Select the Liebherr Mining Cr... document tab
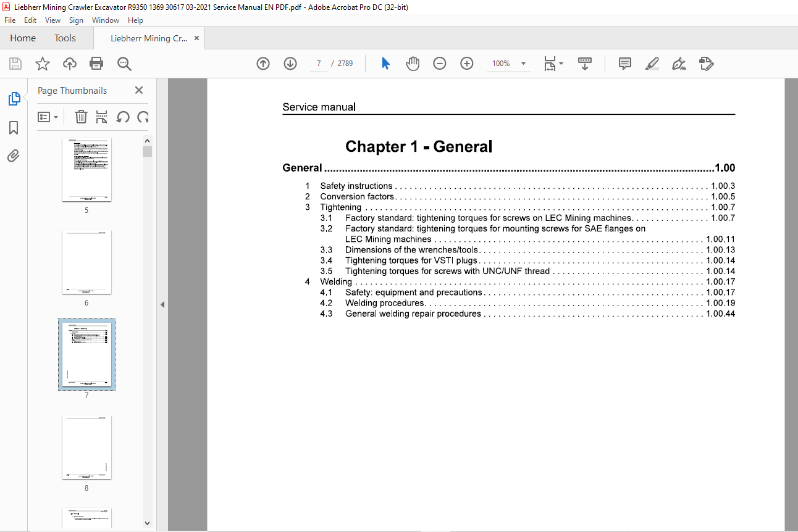The width and height of the screenshot is (798, 532). (149, 38)
